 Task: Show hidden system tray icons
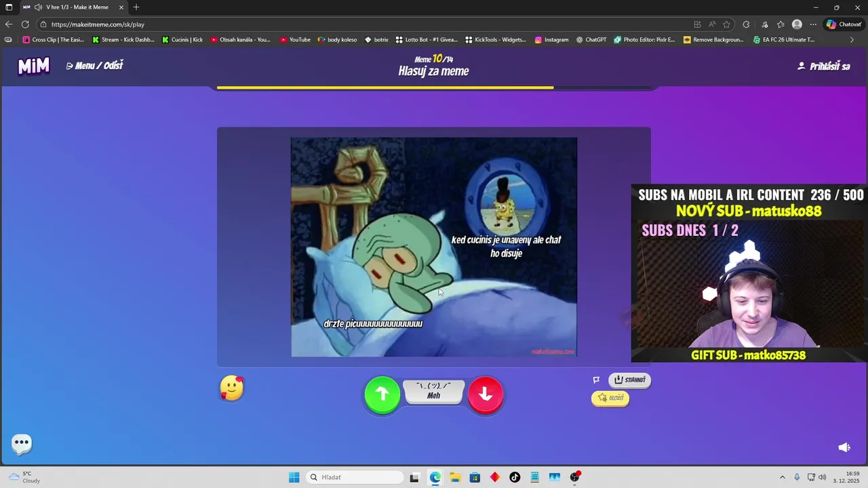pos(782,477)
